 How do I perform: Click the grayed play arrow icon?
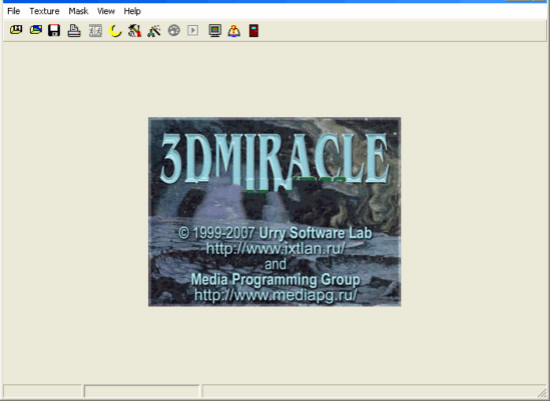point(193,31)
